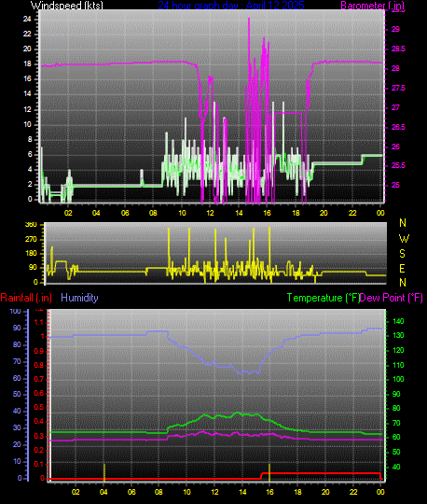The width and height of the screenshot is (427, 504).
Task: Click the 270 value on wind direction axis
Action: (31, 239)
